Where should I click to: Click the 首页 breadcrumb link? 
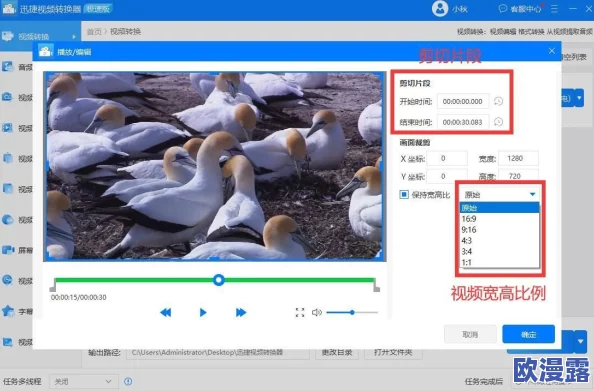[x=94, y=31]
